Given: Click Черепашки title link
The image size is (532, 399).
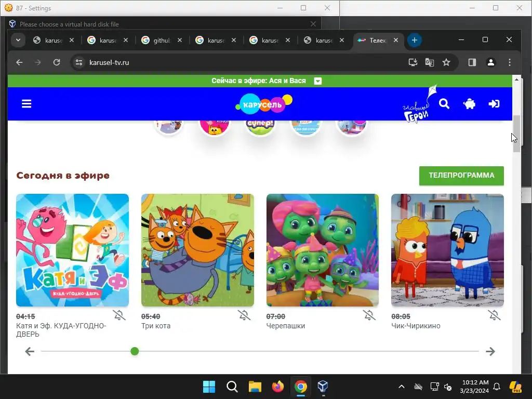Looking at the screenshot, I should [x=286, y=326].
